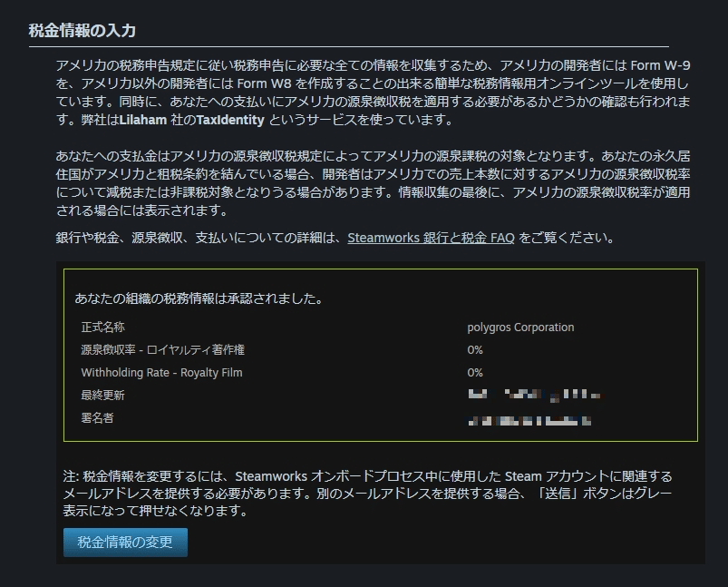Image resolution: width=728 pixels, height=587 pixels.
Task: Click the 税金情報の変更 button
Action: (125, 542)
